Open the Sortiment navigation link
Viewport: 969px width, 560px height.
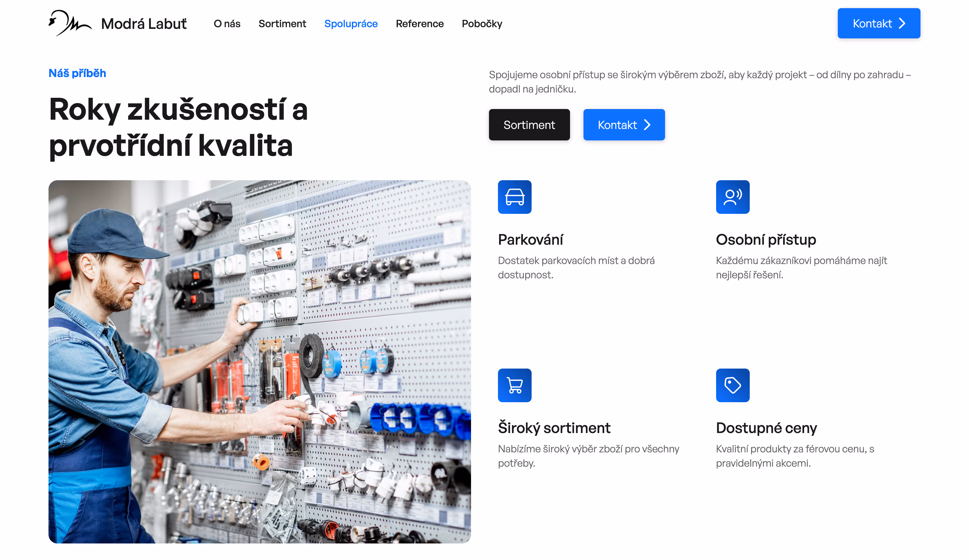coord(282,24)
